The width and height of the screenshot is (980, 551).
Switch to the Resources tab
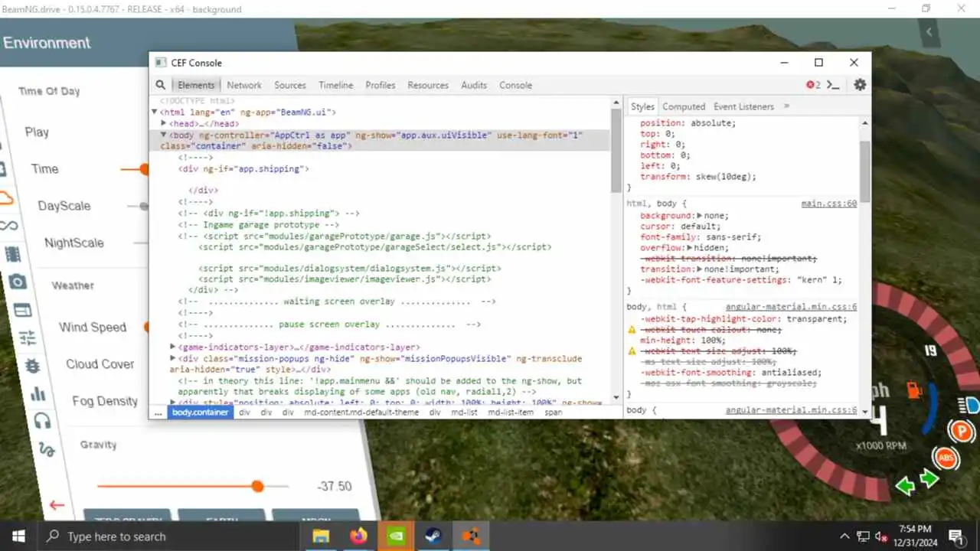(x=428, y=85)
